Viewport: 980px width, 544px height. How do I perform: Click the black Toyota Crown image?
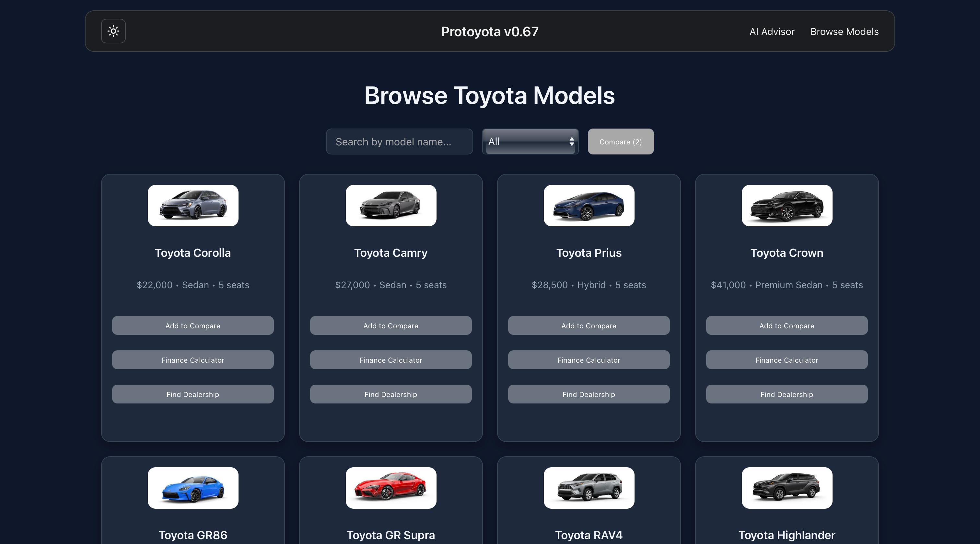click(x=786, y=206)
